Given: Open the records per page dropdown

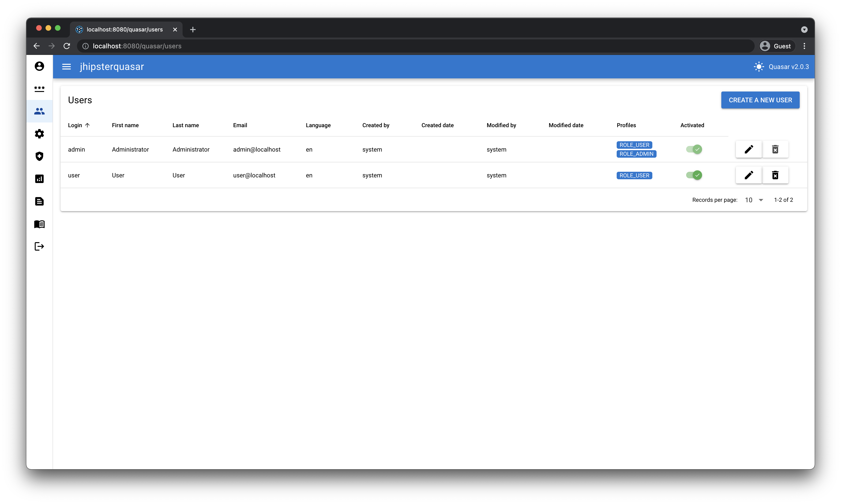Looking at the screenshot, I should 754,200.
